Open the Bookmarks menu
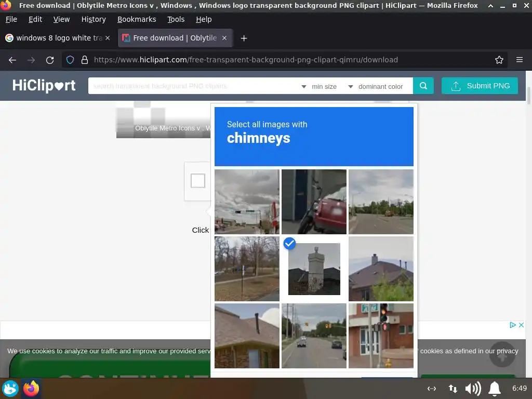The width and height of the screenshot is (532, 399). (x=137, y=19)
